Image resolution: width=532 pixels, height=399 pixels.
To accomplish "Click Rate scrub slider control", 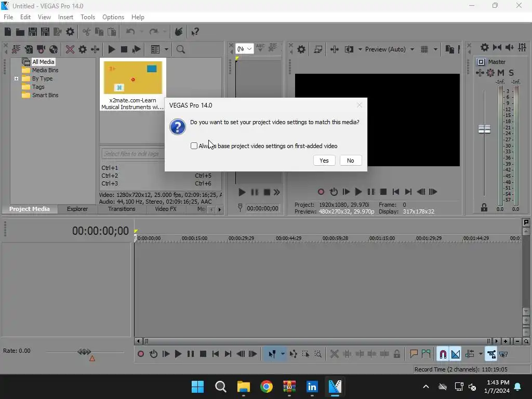I will (x=84, y=352).
